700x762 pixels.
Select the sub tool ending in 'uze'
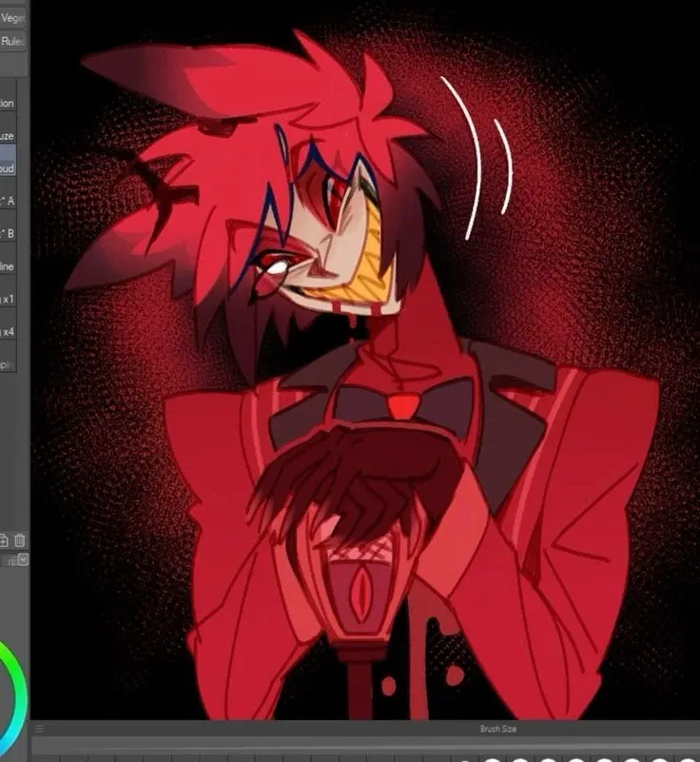[x=8, y=128]
